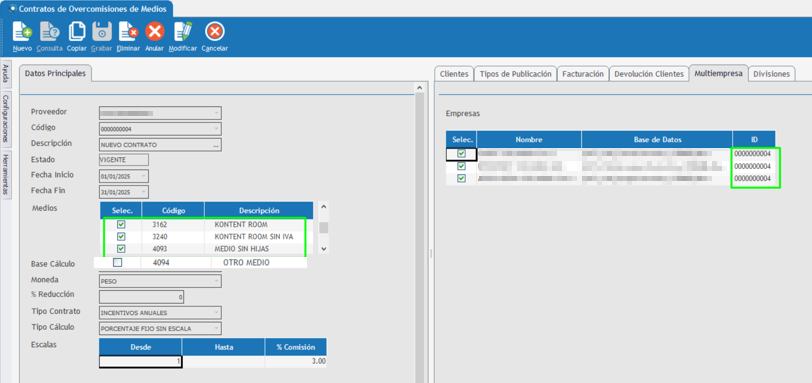Open the Ayuda side panel tab

(5, 73)
